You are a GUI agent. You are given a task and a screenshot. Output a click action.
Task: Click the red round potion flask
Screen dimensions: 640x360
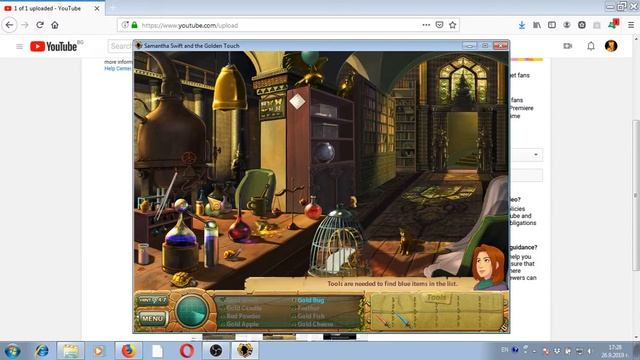(313, 209)
